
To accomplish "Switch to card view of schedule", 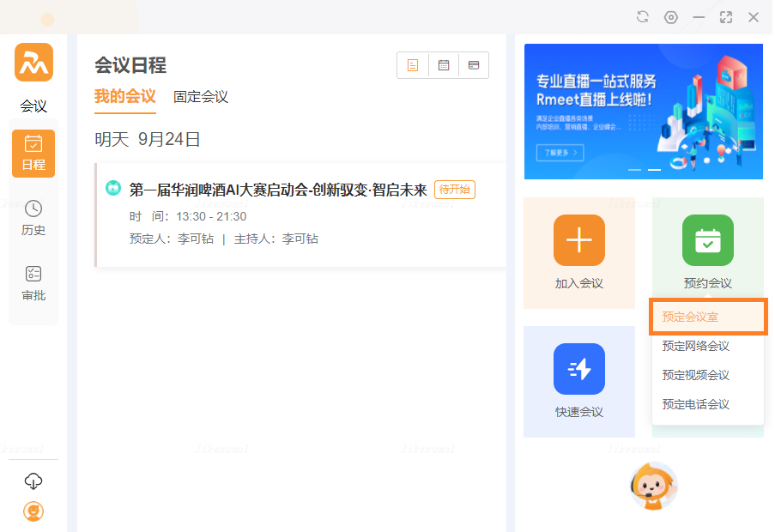I will tap(474, 65).
